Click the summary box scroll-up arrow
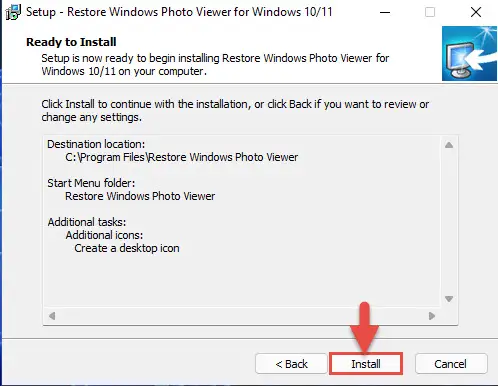 (449, 145)
